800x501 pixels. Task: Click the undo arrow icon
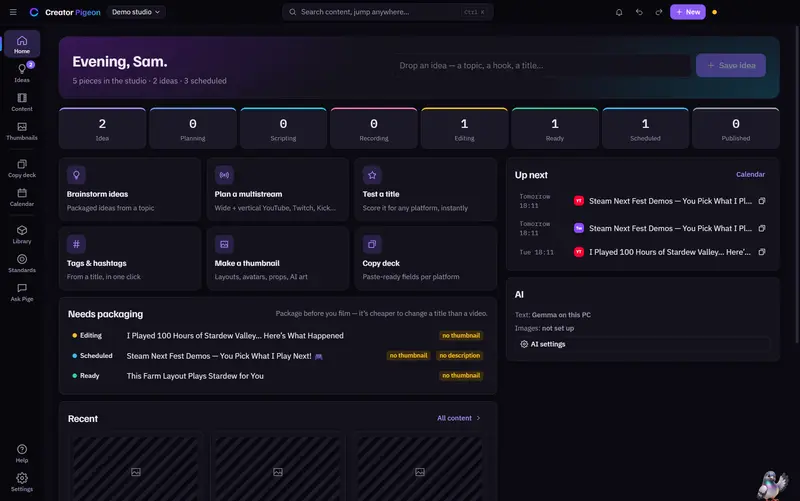[639, 12]
